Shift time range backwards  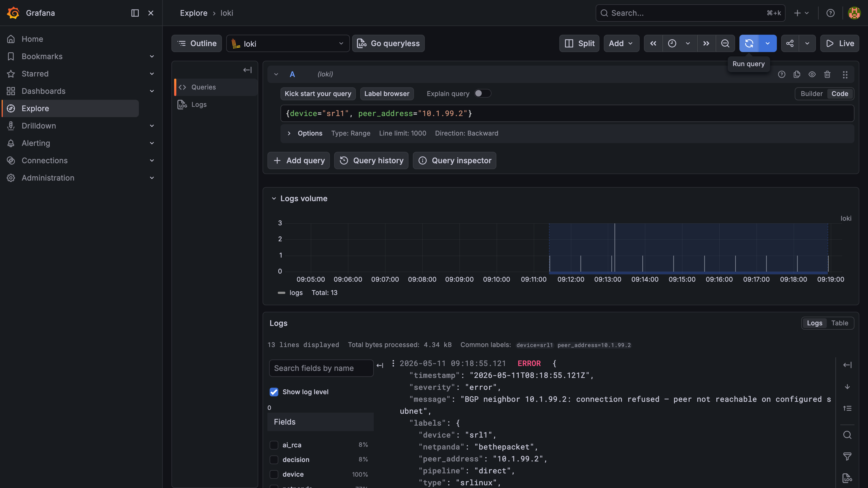point(653,43)
